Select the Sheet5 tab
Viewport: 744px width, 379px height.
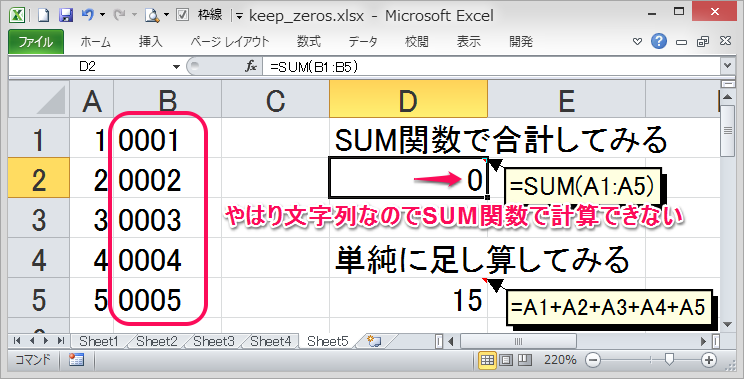click(327, 341)
